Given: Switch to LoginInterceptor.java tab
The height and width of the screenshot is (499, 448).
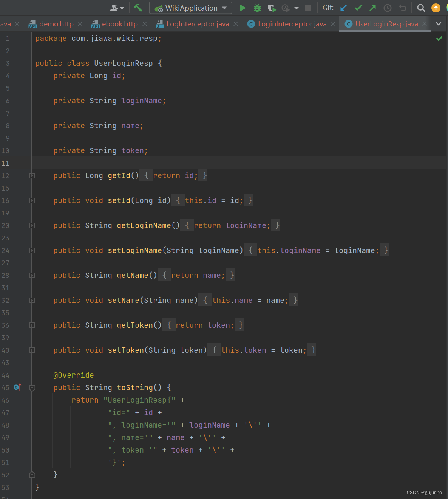Looking at the screenshot, I should pos(292,24).
